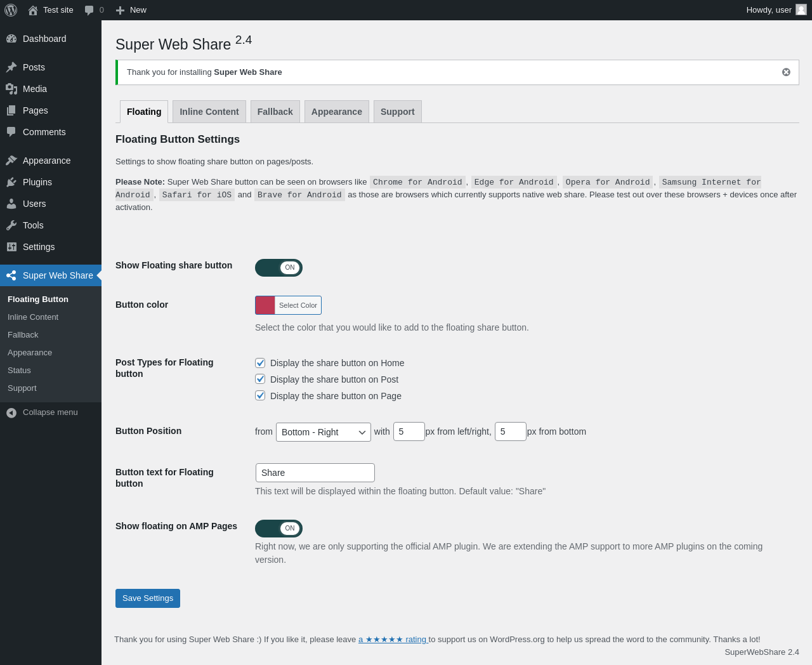Switch to the Floating tab
812x665 pixels.
click(144, 112)
